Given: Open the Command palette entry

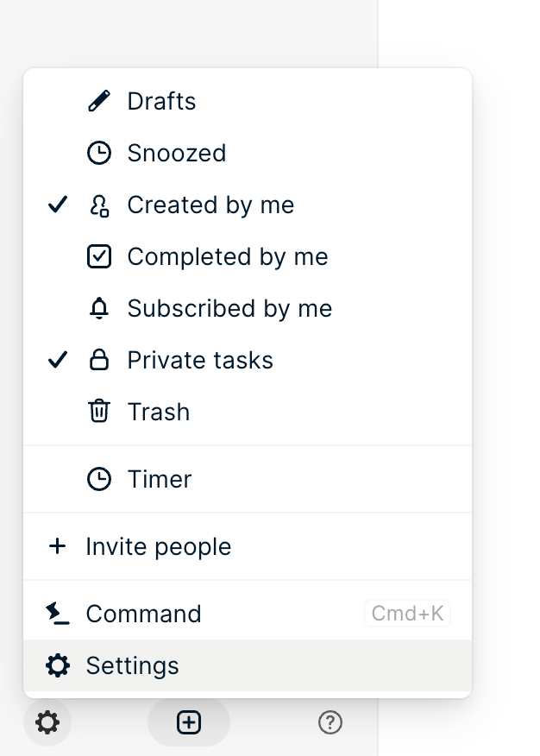Looking at the screenshot, I should click(x=143, y=614).
